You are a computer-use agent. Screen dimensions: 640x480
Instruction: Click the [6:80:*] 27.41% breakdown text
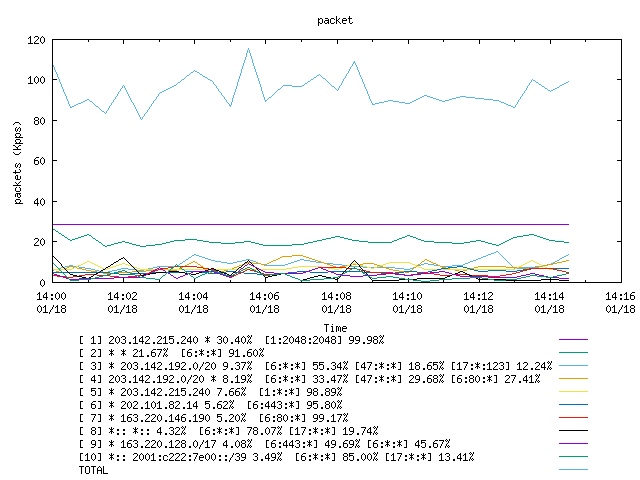[495, 379]
